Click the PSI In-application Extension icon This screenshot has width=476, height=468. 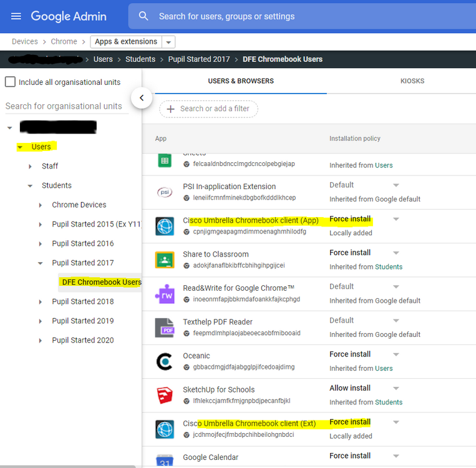pos(165,192)
